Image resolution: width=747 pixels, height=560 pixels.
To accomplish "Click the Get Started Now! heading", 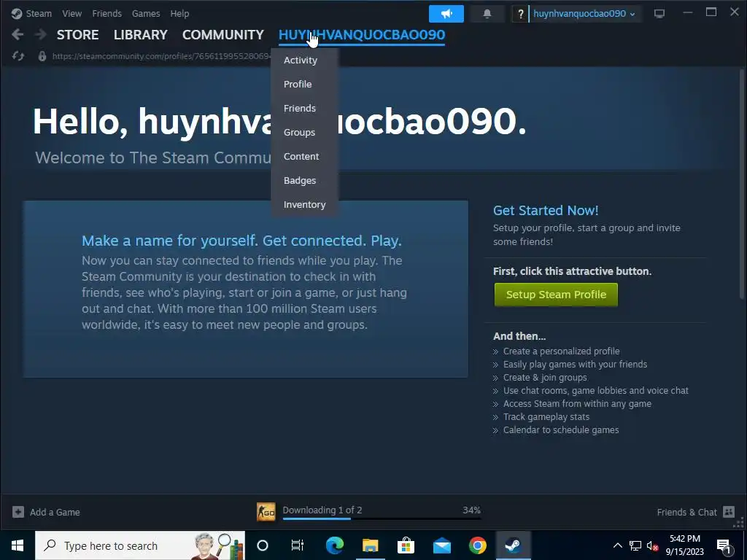I will click(x=546, y=211).
